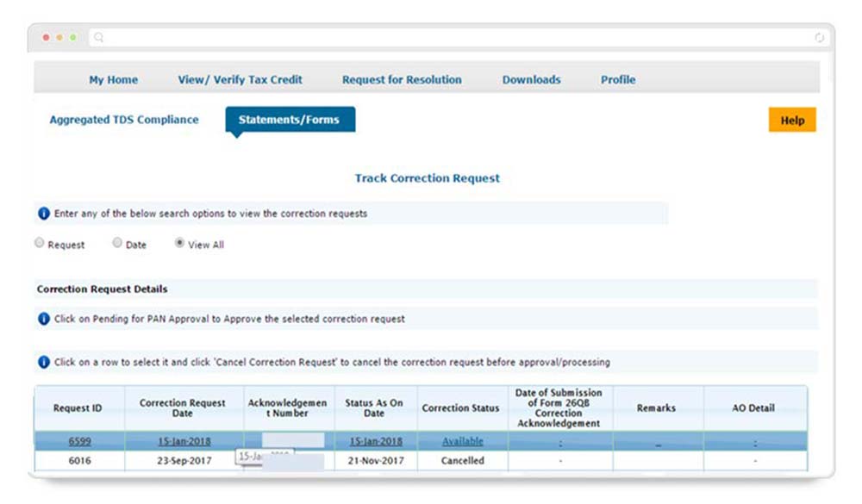The width and height of the screenshot is (862, 504).
Task: Go to the Profile menu
Action: coord(618,79)
